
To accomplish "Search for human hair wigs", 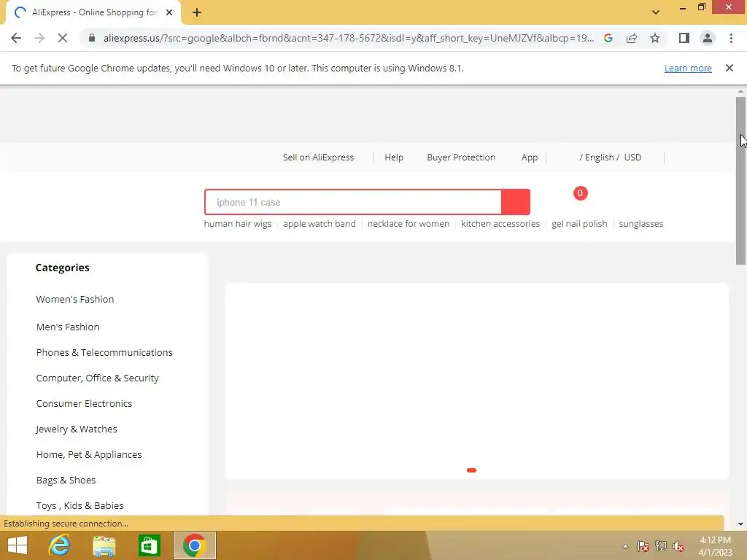I will (x=238, y=224).
